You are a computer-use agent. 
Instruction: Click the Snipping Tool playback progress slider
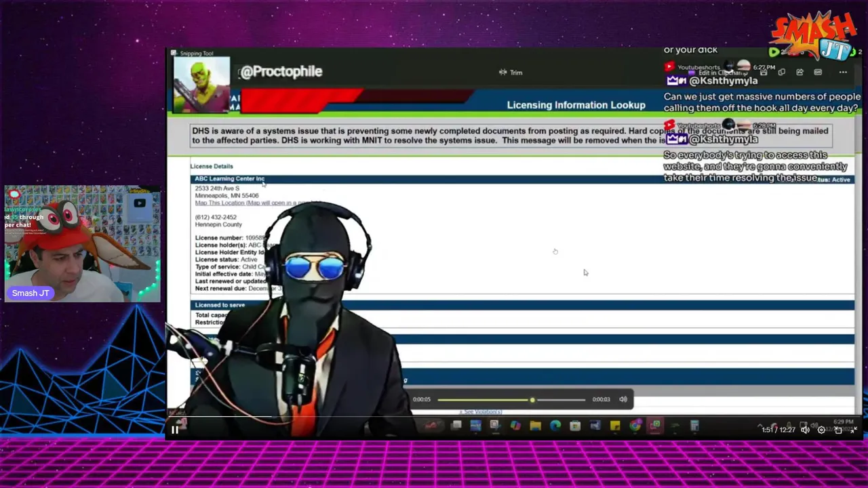pos(511,399)
